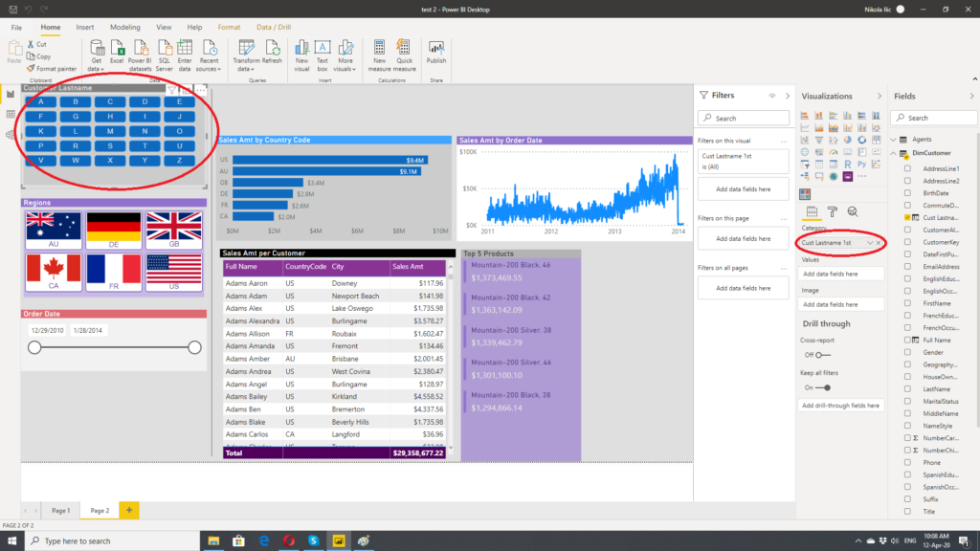
Task: Click Order Date slider end handle
Action: [194, 347]
